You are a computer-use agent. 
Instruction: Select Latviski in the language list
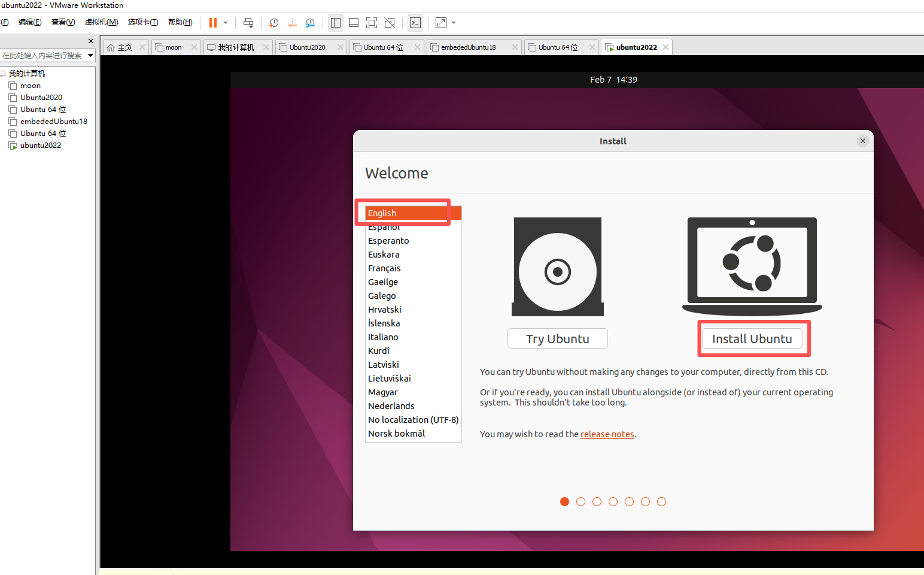(x=414, y=365)
